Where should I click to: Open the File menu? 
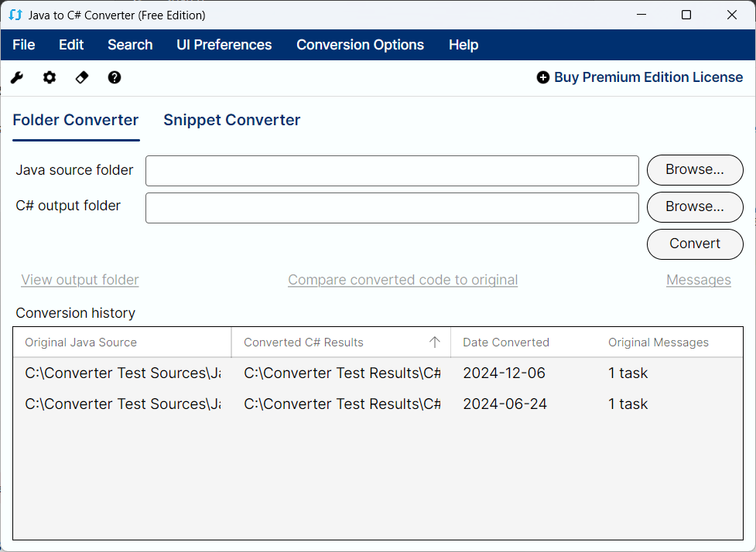coord(24,45)
